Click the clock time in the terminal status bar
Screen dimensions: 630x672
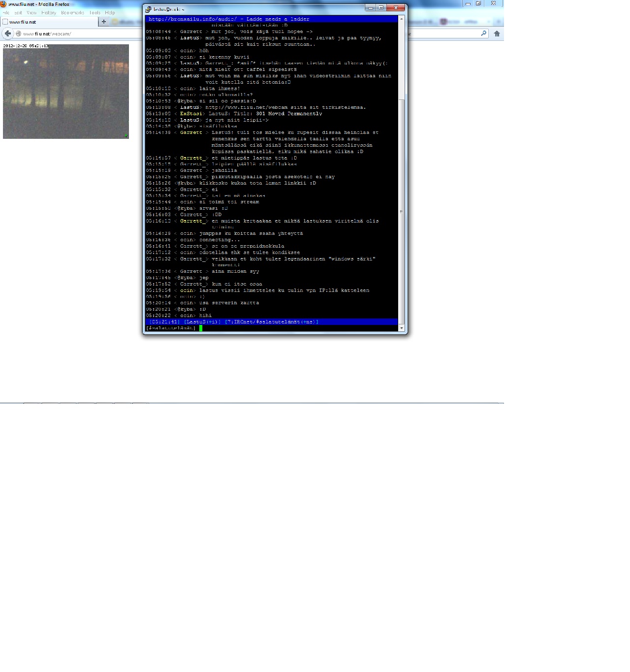tap(165, 322)
